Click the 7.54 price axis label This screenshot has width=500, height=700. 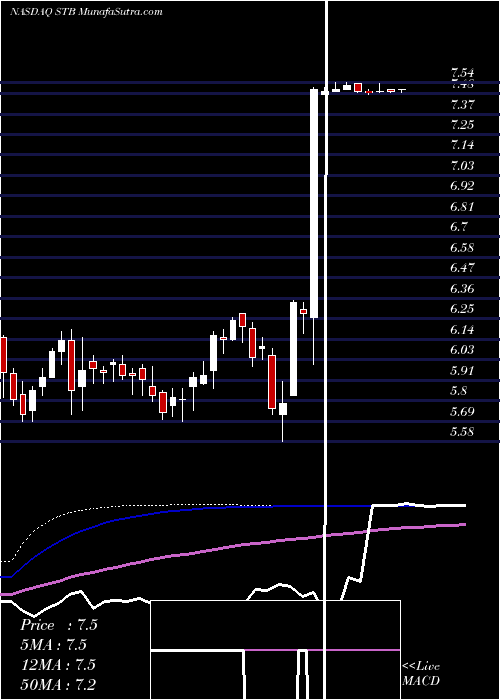click(x=462, y=72)
